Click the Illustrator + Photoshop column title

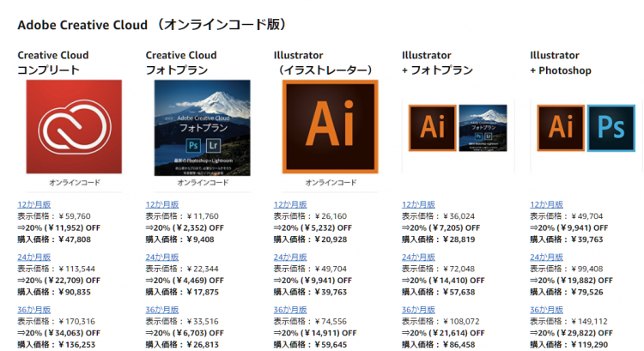tap(561, 63)
